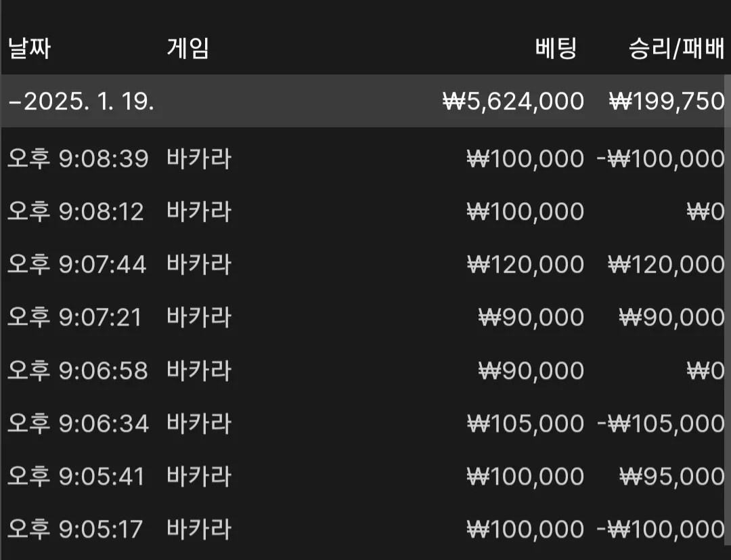Click the 승리/패배 column header
The image size is (731, 560).
[676, 48]
